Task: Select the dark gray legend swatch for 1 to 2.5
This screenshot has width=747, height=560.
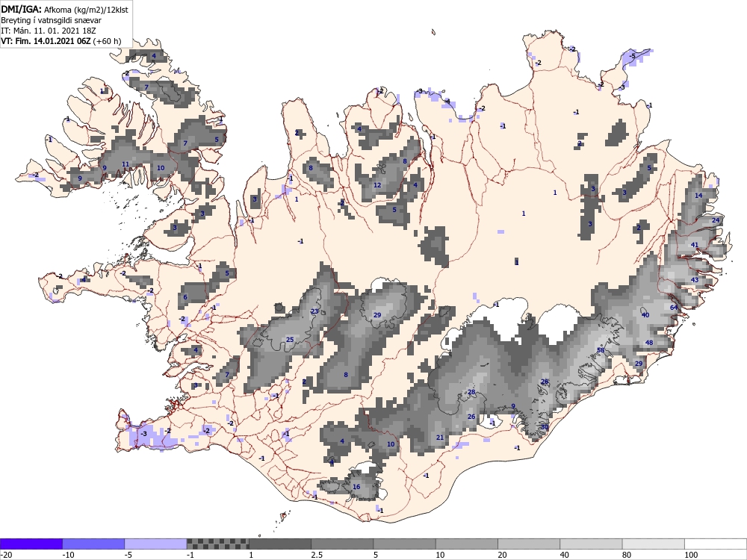Action: pyautogui.click(x=280, y=544)
